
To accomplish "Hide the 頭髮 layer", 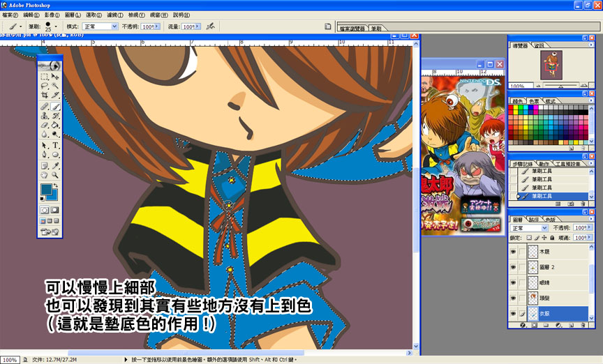I will [513, 298].
